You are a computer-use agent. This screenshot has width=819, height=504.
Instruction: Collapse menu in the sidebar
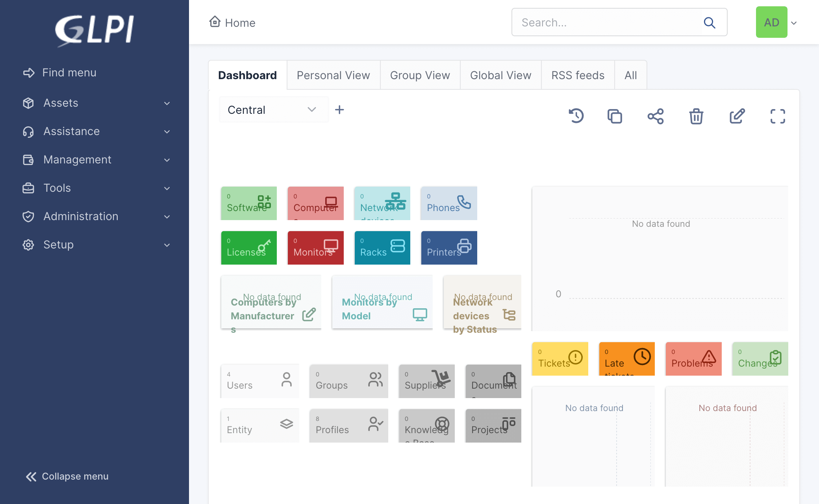67,476
